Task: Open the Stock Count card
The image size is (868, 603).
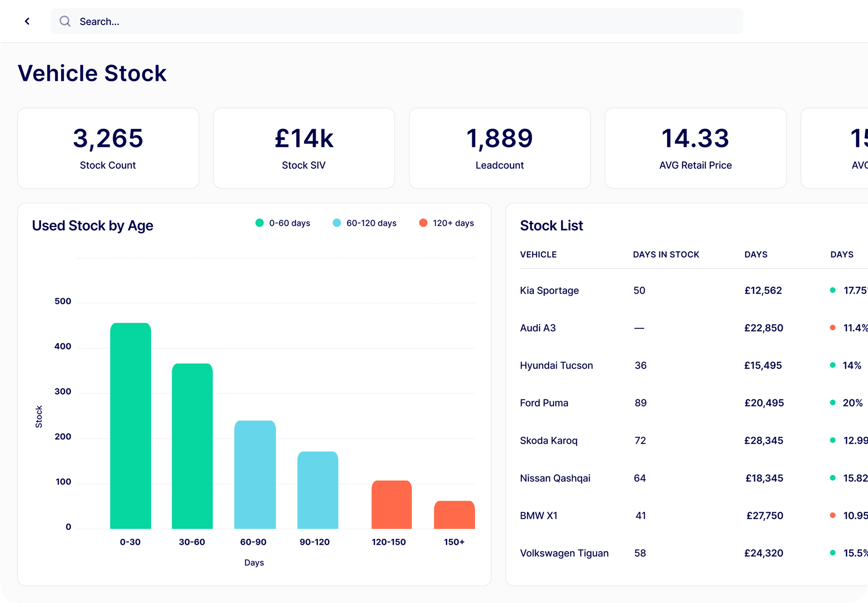Action: pos(108,148)
